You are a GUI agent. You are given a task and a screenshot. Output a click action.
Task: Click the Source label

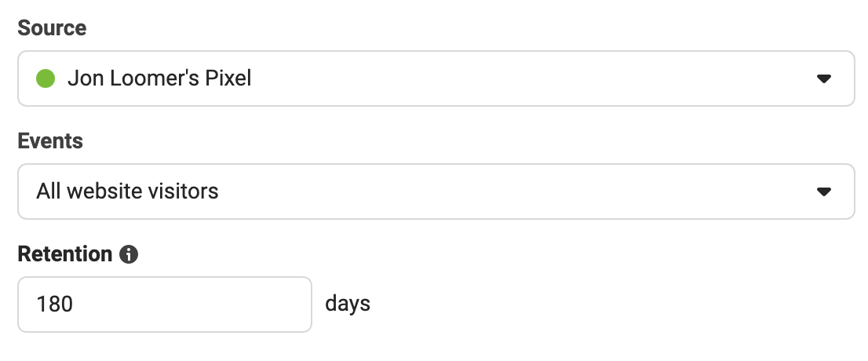click(x=52, y=27)
